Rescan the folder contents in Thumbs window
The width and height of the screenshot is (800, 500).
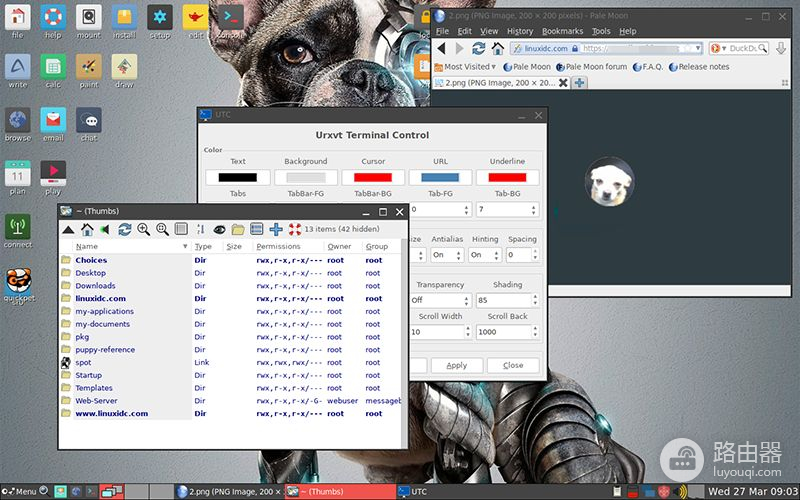125,229
